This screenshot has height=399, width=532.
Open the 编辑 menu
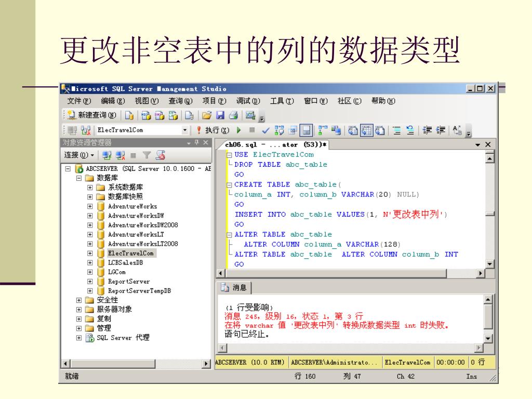(113, 101)
